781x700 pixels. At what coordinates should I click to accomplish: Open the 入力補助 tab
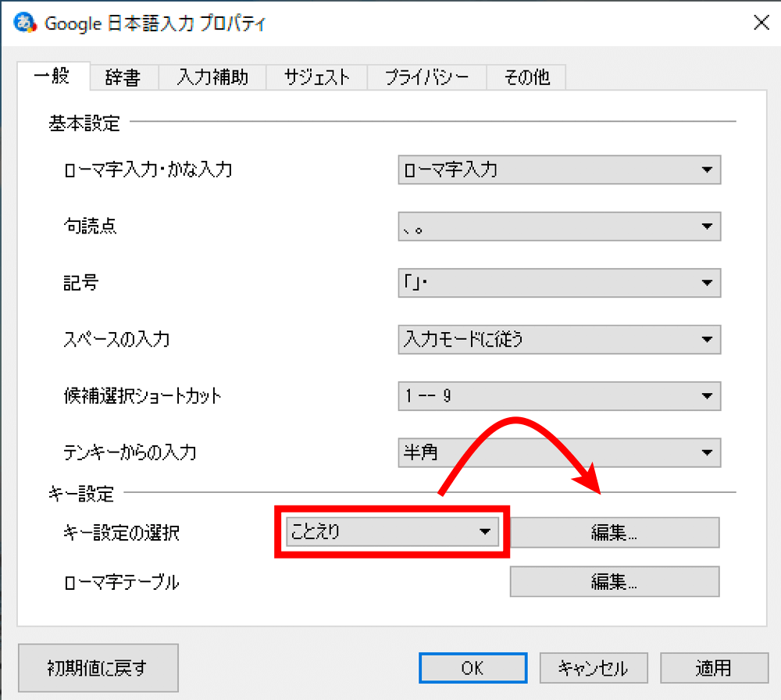point(212,77)
